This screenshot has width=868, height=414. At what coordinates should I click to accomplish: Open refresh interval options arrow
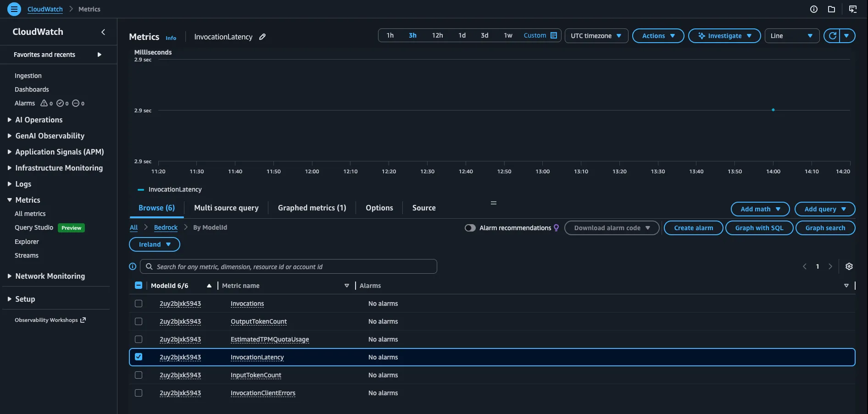(x=847, y=36)
